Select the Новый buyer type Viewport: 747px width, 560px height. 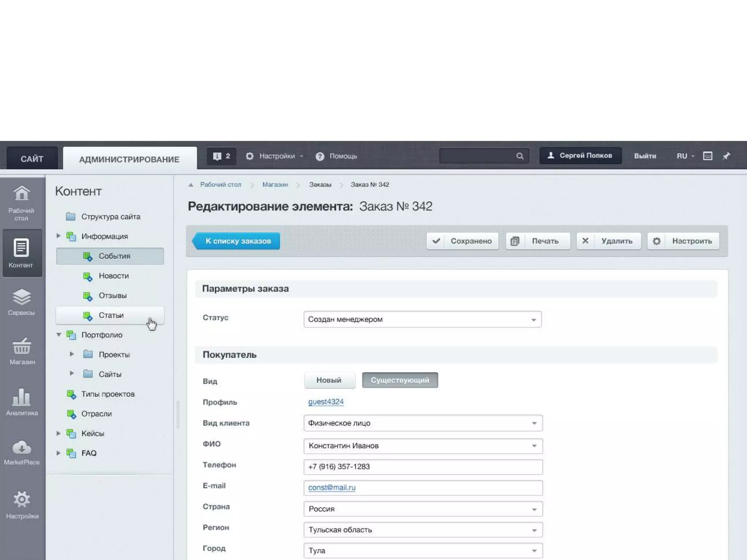tap(329, 380)
